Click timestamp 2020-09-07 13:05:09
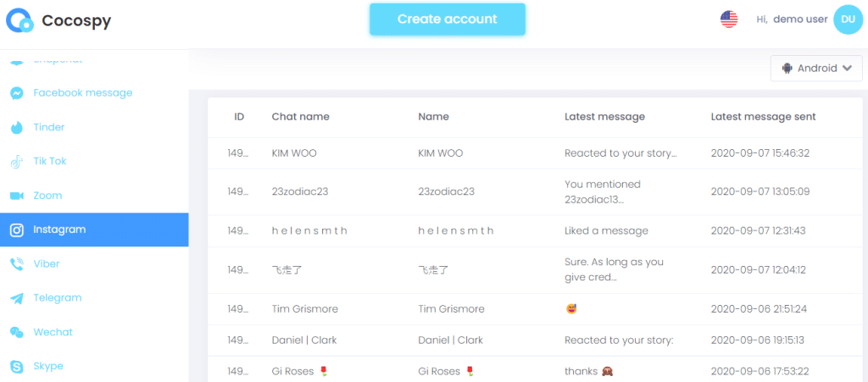This screenshot has width=868, height=382. coord(760,191)
